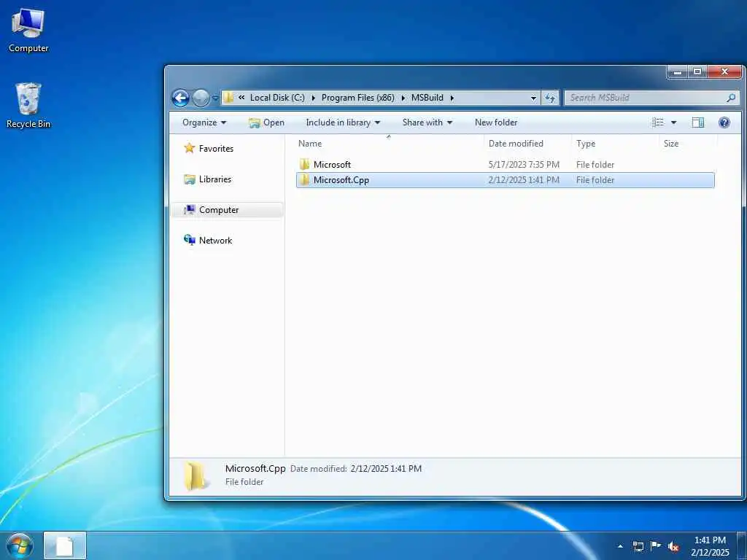Image resolution: width=747 pixels, height=560 pixels.
Task: Open the Organize menu
Action: coord(204,122)
